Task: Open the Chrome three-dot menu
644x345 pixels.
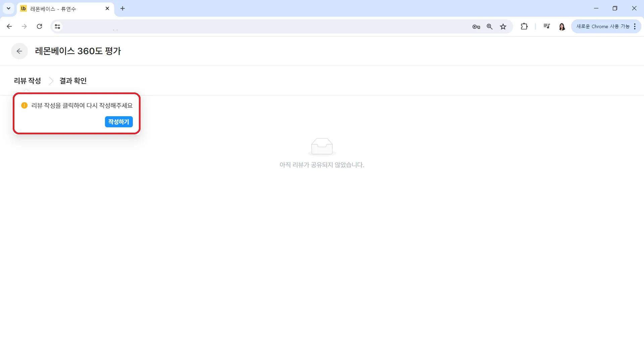Action: [x=635, y=26]
